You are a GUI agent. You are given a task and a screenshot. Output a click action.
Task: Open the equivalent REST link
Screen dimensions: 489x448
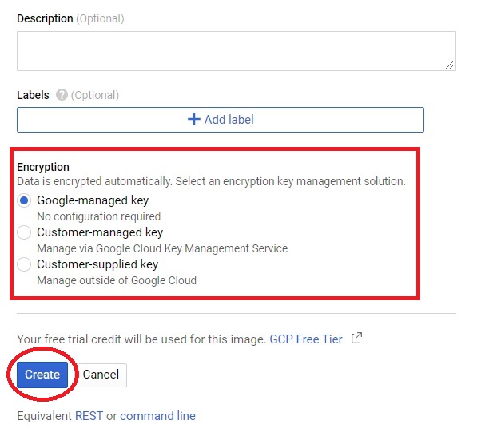point(89,416)
